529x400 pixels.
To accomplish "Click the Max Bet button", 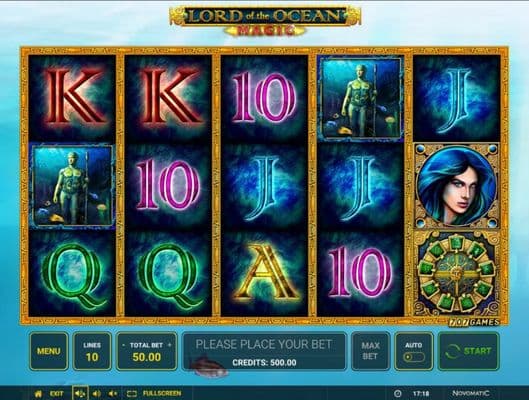I will [x=370, y=351].
